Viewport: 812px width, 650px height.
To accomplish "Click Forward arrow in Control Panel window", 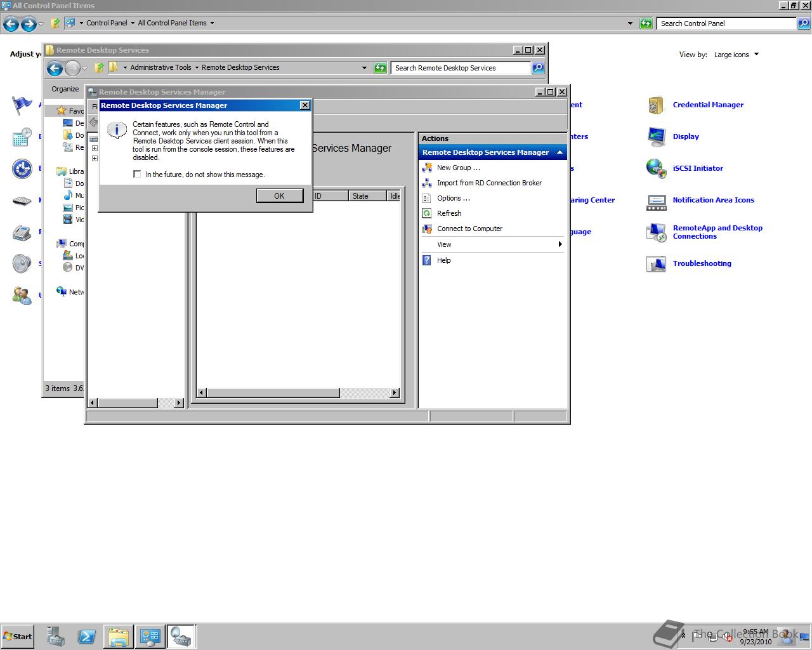I will 29,24.
